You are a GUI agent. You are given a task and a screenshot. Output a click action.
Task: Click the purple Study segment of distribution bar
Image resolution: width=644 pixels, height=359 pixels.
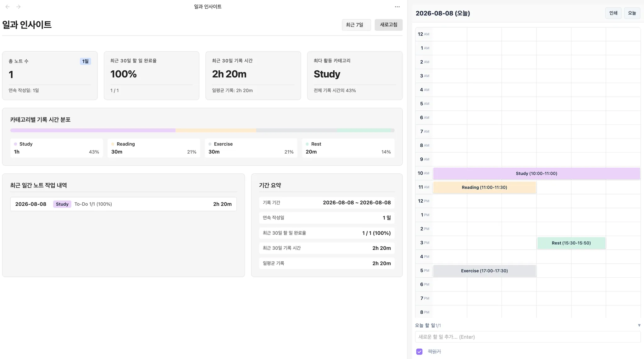click(x=93, y=130)
